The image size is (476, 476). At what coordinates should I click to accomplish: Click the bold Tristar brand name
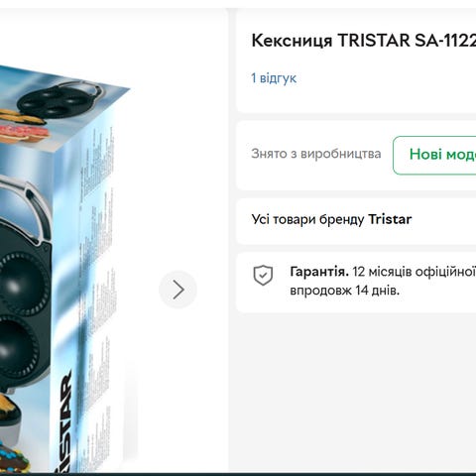[x=390, y=219]
